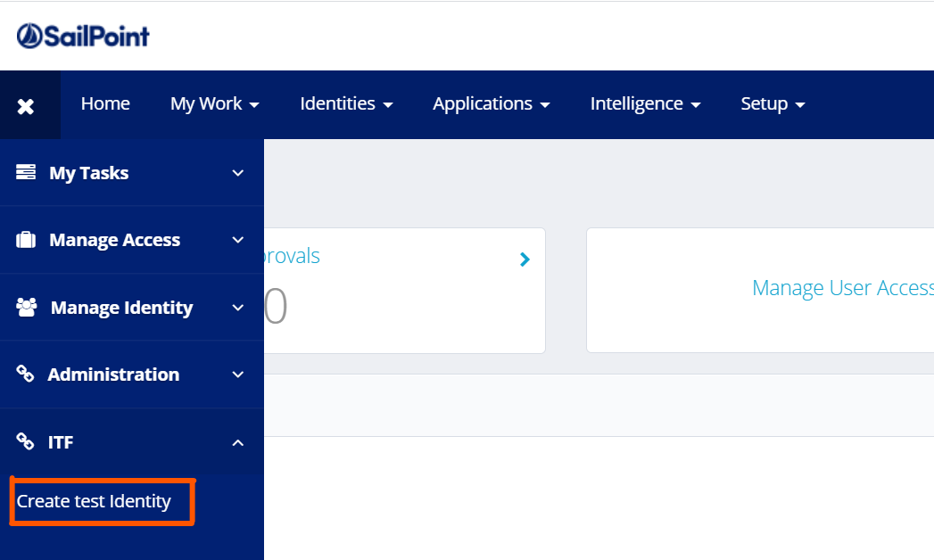Screen dimensions: 934x560
Task: Click the Administration chain-link icon
Action: [x=25, y=374]
